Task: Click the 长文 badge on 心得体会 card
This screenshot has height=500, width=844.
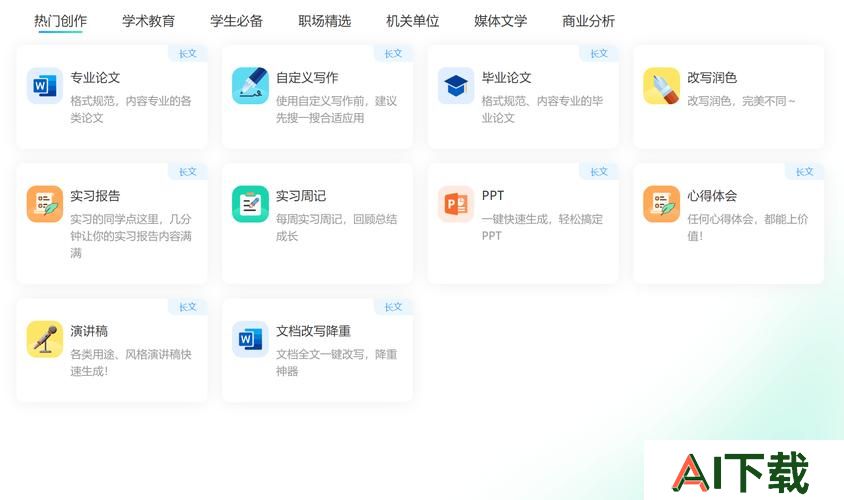Action: [x=805, y=172]
